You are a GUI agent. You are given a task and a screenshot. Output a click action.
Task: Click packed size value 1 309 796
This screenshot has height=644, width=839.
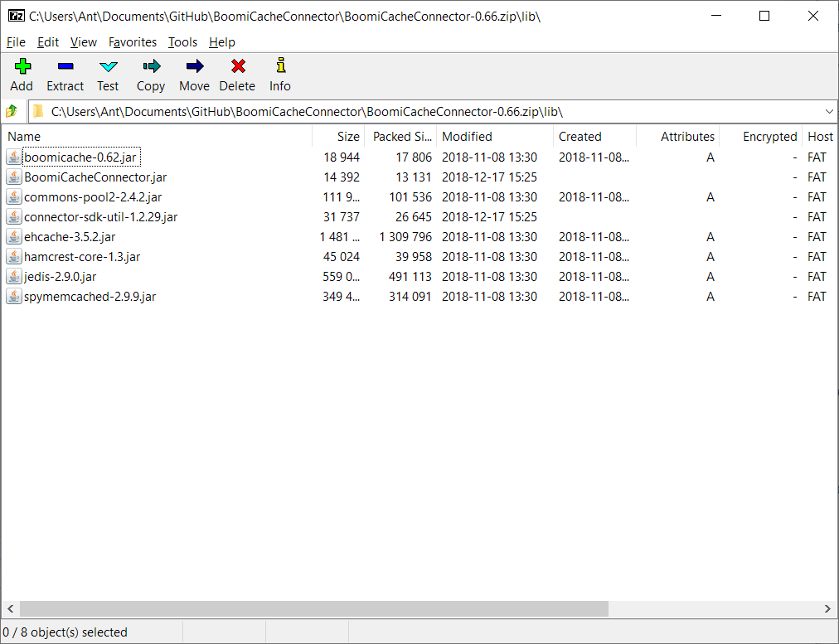pos(405,236)
